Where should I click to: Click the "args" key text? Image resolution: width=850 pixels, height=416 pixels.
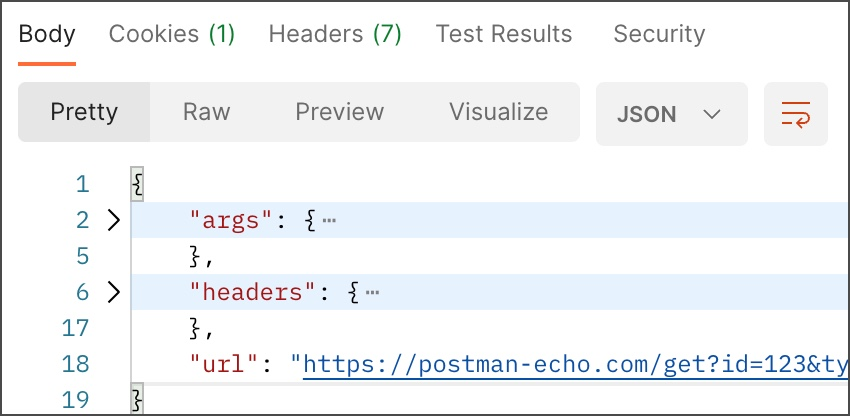coord(230,221)
